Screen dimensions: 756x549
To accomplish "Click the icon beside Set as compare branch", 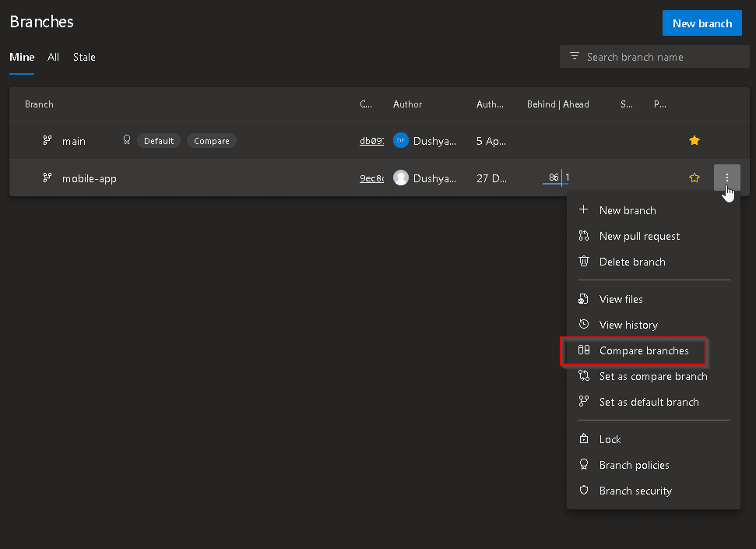I will point(583,375).
